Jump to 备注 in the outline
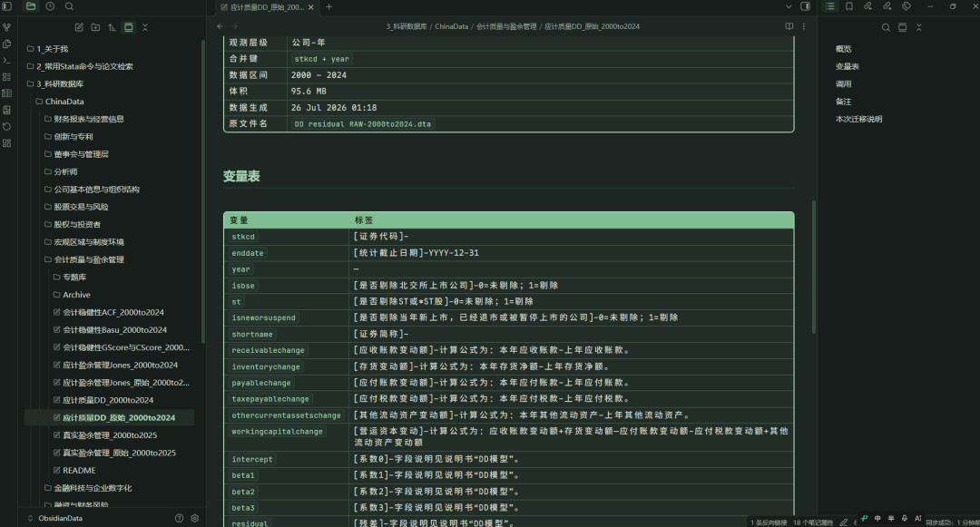Screen dimensions: 980x527 coord(843,102)
